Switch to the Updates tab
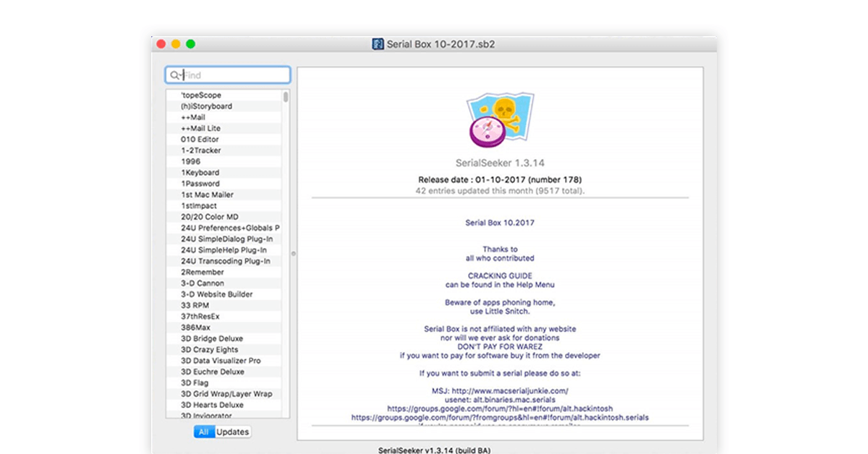 point(233,432)
